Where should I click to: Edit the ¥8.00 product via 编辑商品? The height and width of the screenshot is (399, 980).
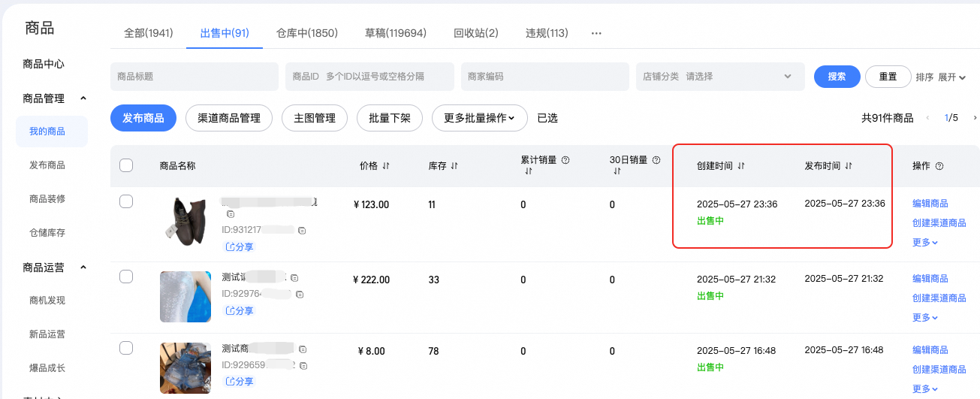930,350
